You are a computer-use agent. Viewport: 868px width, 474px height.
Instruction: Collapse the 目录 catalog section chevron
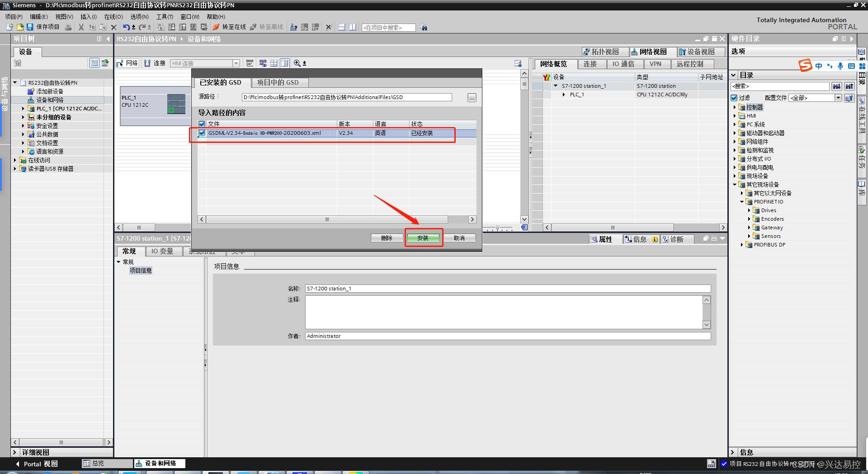click(734, 75)
